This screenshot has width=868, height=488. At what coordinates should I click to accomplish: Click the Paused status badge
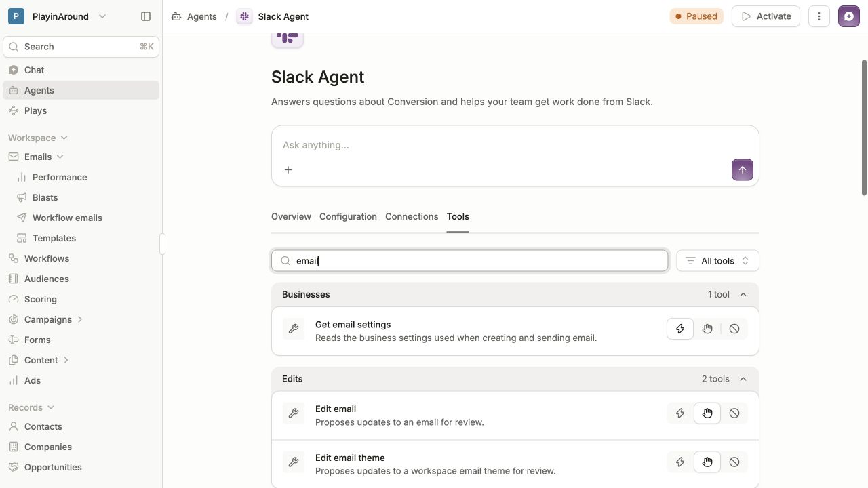tap(696, 16)
